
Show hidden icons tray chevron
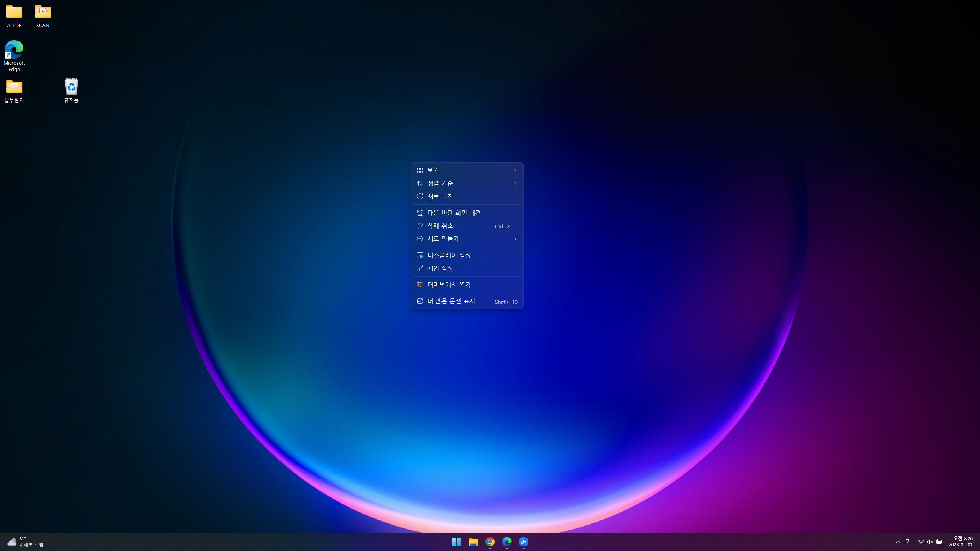(898, 542)
